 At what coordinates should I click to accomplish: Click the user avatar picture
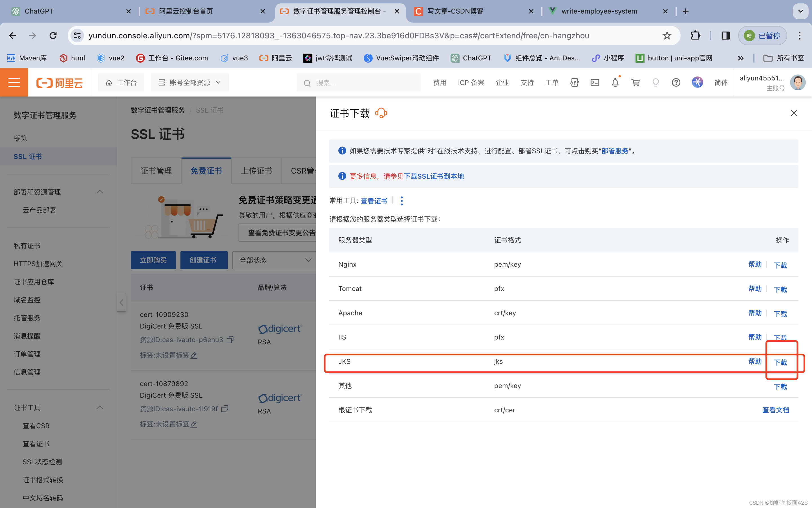pyautogui.click(x=798, y=83)
